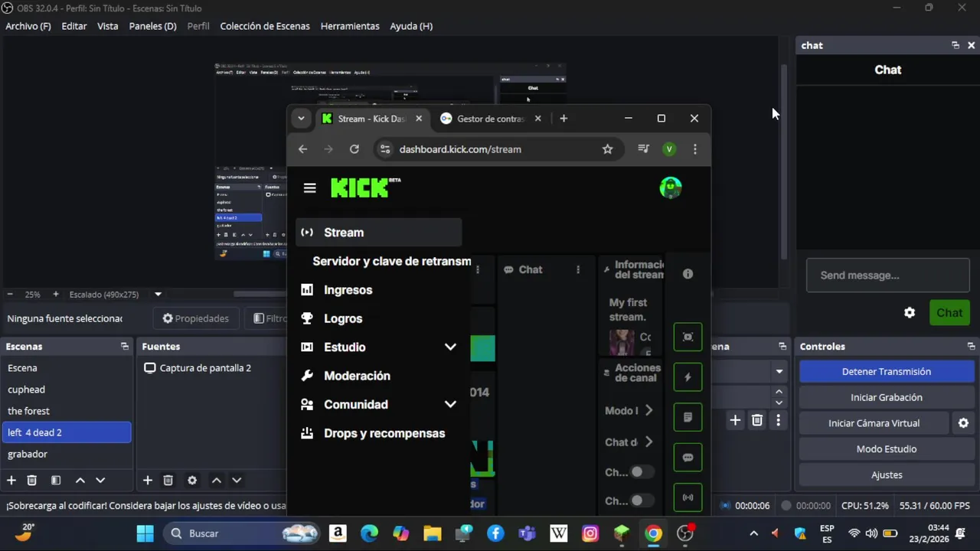Switch to Gestor de contraseñas tab
The image size is (980, 551).
click(x=490, y=119)
